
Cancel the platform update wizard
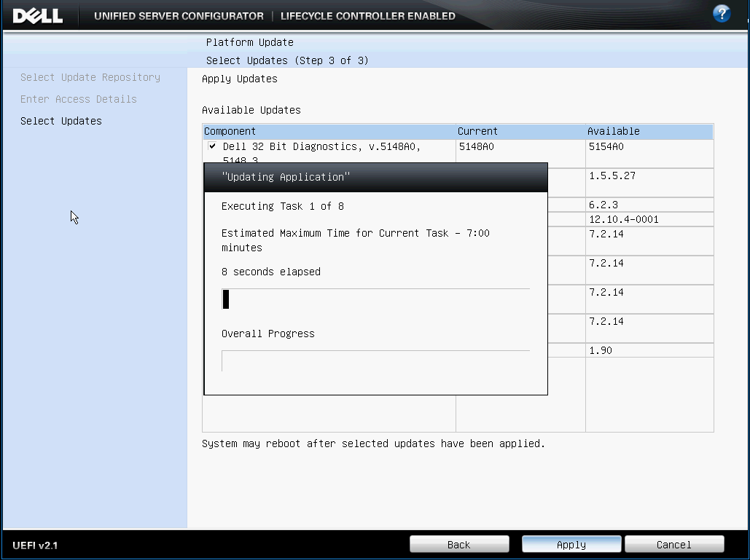click(x=674, y=545)
